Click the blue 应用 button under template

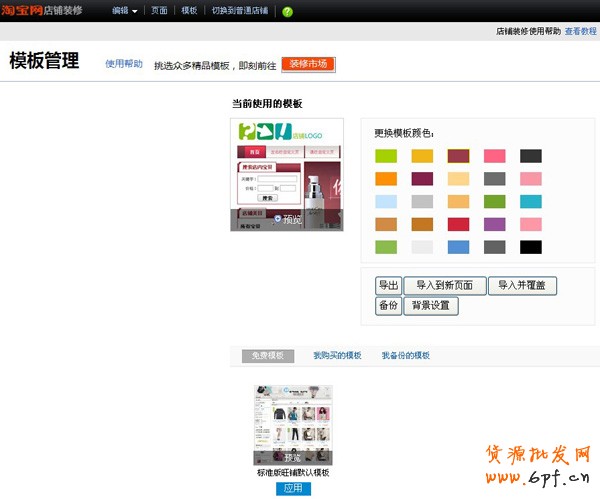(293, 489)
